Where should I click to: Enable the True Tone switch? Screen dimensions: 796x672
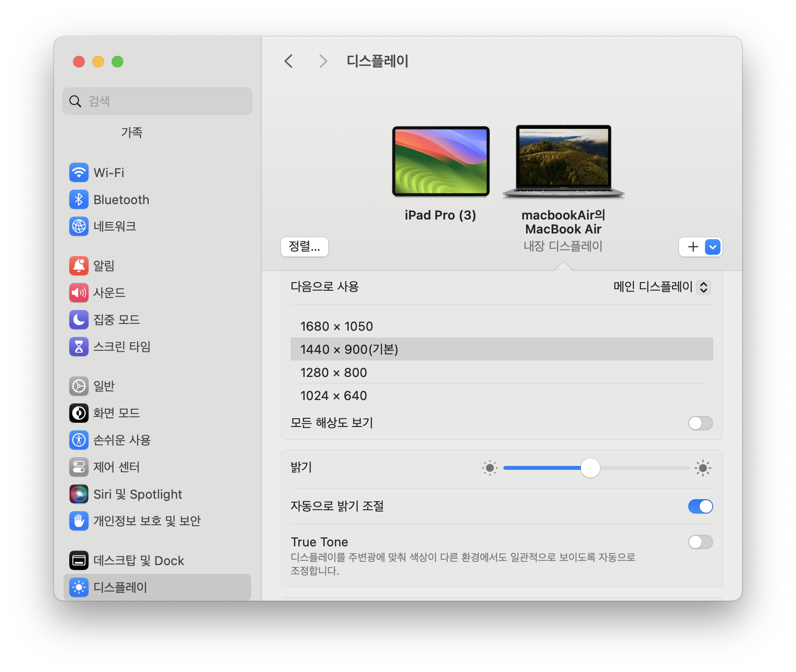pyautogui.click(x=701, y=542)
